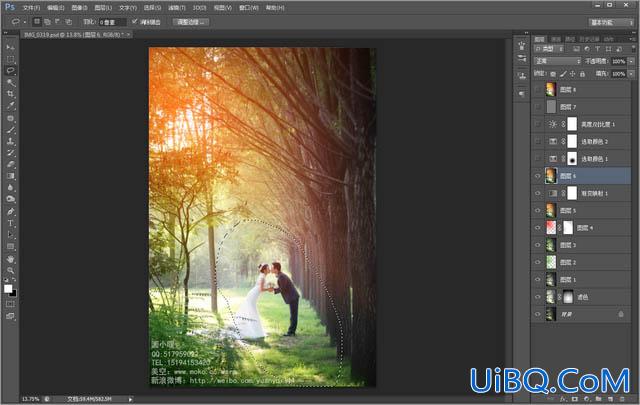The height and width of the screenshot is (405, 640).
Task: Click the Subtract from selection icon
Action: coord(58,22)
